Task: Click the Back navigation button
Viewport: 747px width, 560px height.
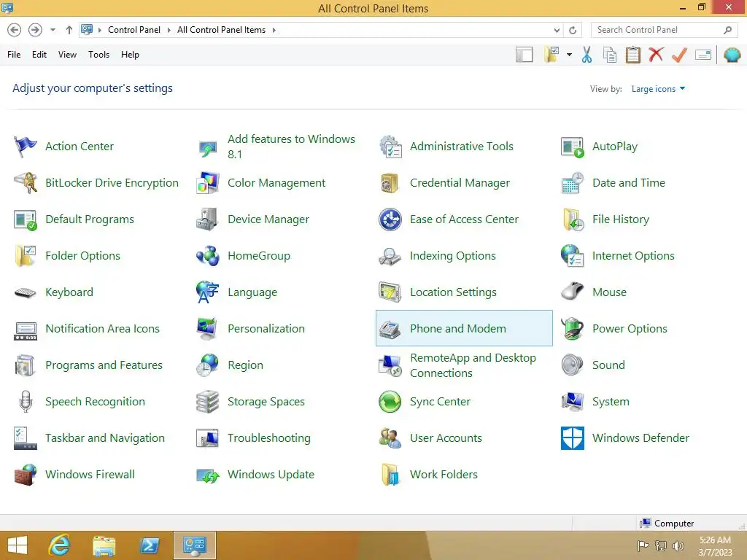Action: [15, 30]
